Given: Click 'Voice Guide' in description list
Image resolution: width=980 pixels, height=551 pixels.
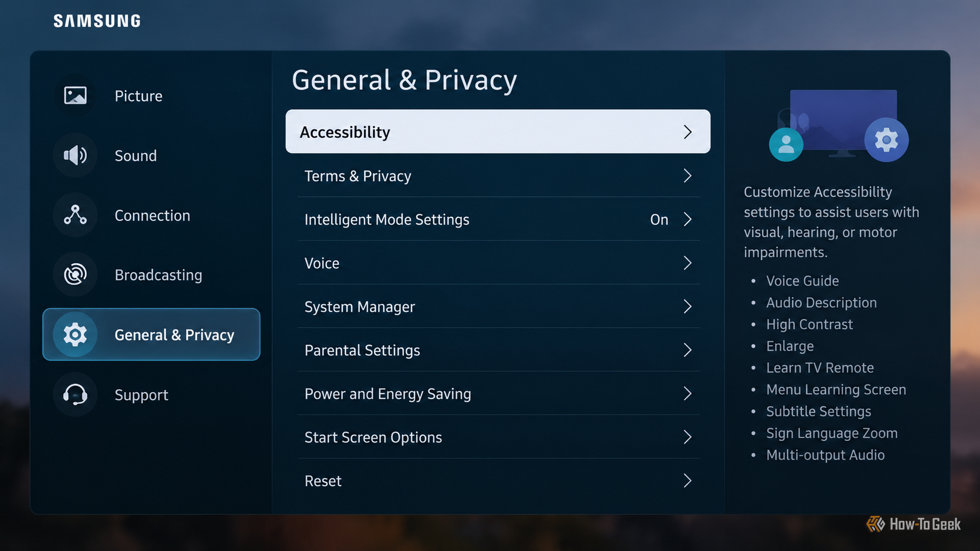Looking at the screenshot, I should pyautogui.click(x=802, y=281).
